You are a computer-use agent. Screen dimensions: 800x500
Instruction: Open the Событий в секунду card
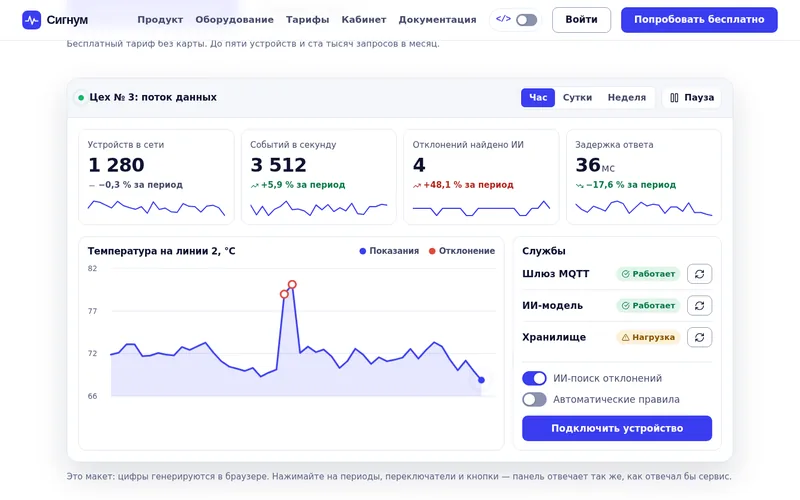pyautogui.click(x=319, y=177)
